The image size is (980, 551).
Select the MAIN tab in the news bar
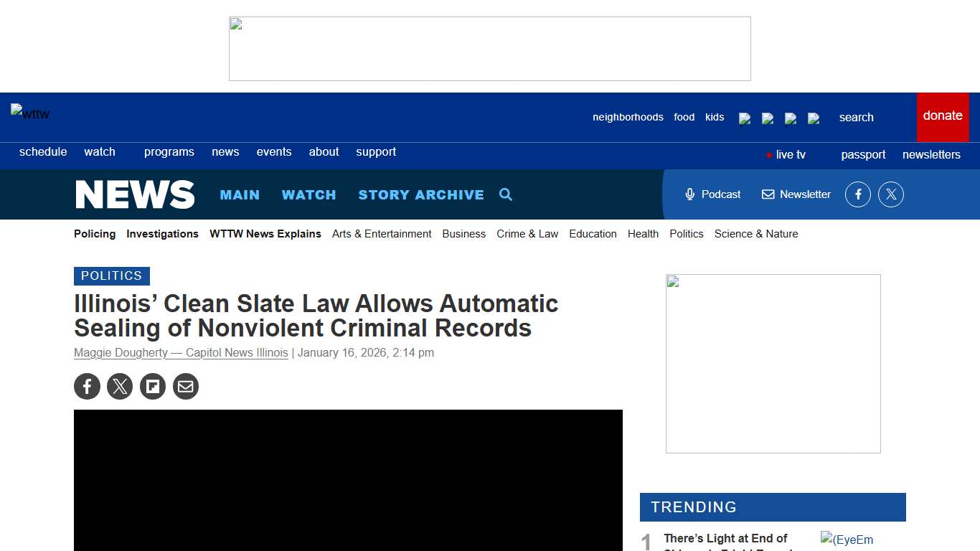pos(240,194)
